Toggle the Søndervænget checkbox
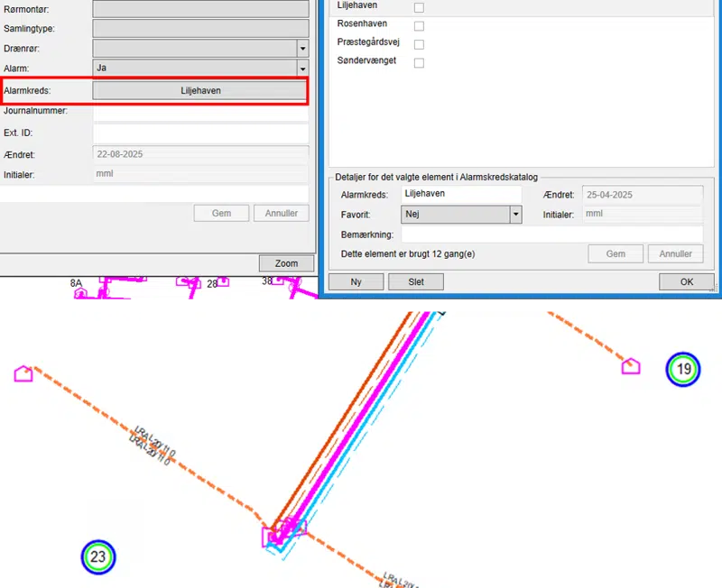The height and width of the screenshot is (588, 722). pos(419,63)
